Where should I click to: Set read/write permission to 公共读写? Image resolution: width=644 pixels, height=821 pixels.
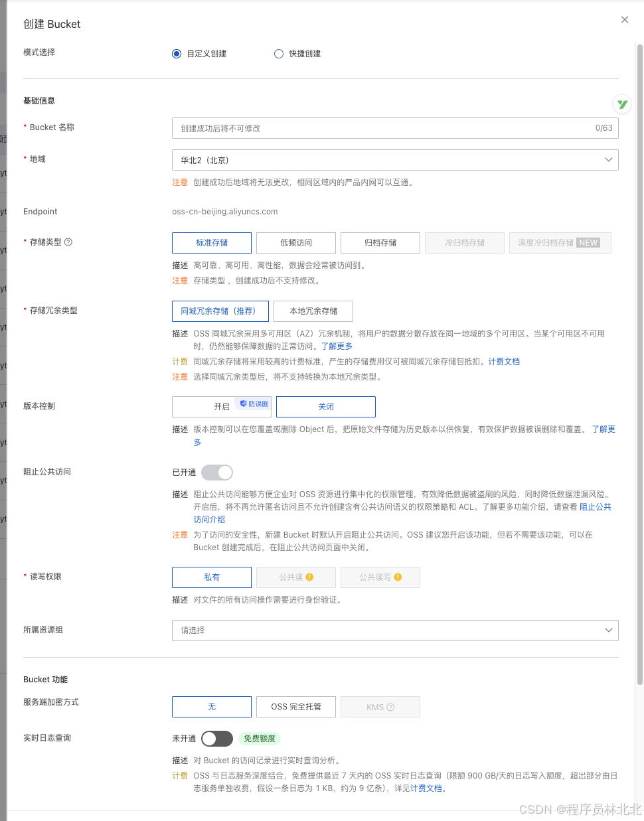click(380, 577)
